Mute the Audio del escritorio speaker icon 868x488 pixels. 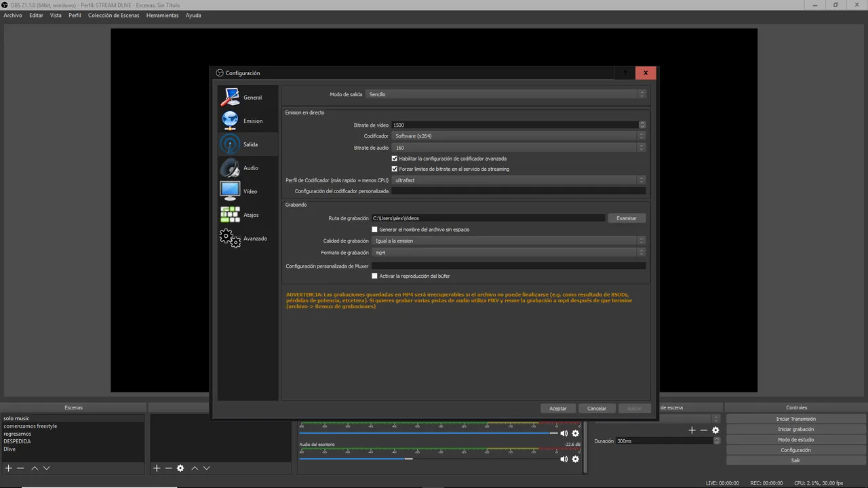[x=564, y=459]
